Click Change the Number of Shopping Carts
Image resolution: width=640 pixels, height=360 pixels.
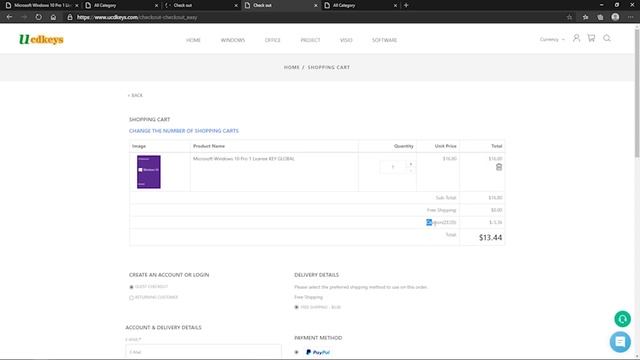(x=184, y=131)
